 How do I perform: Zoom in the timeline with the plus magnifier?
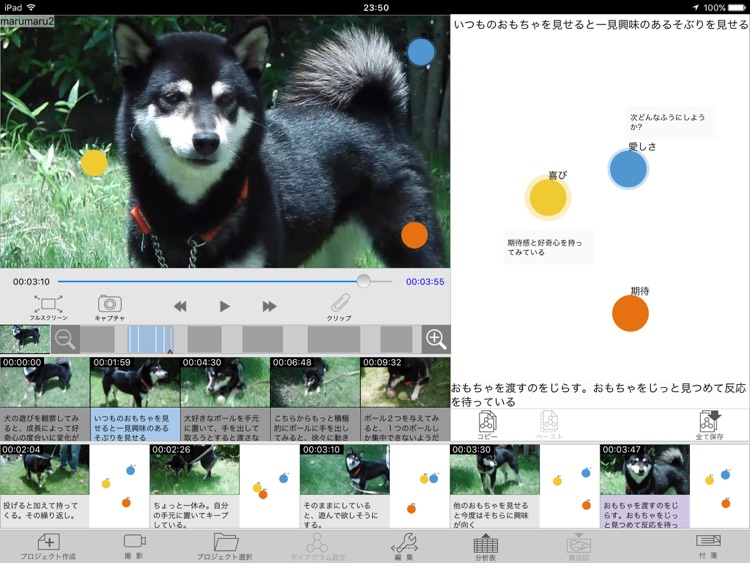436,339
